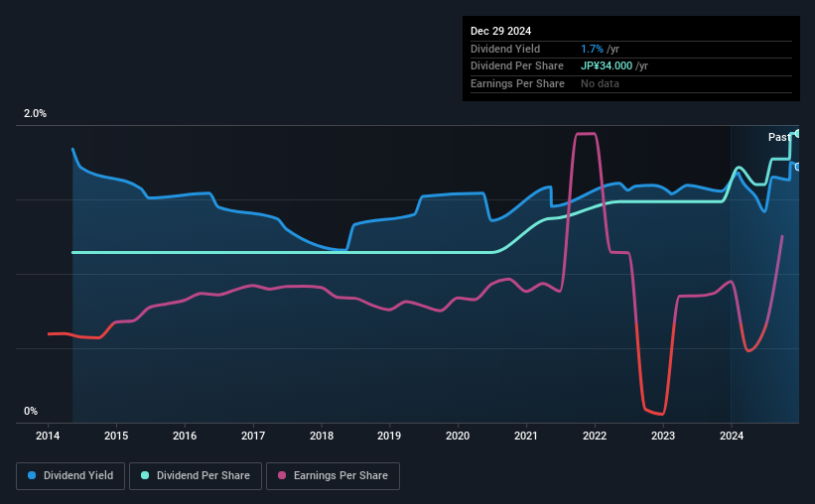Click the blue dividend yield end-point marker
This screenshot has height=504, width=815.
click(797, 167)
